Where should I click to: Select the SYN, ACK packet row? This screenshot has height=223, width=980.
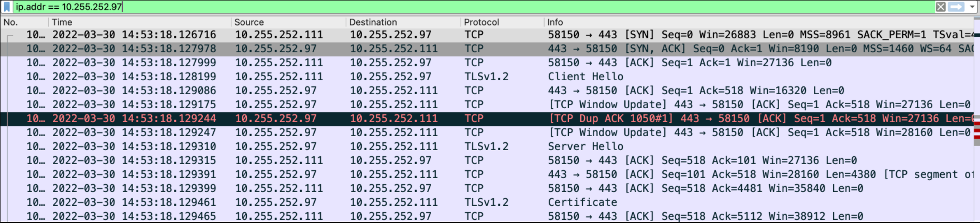pos(487,49)
